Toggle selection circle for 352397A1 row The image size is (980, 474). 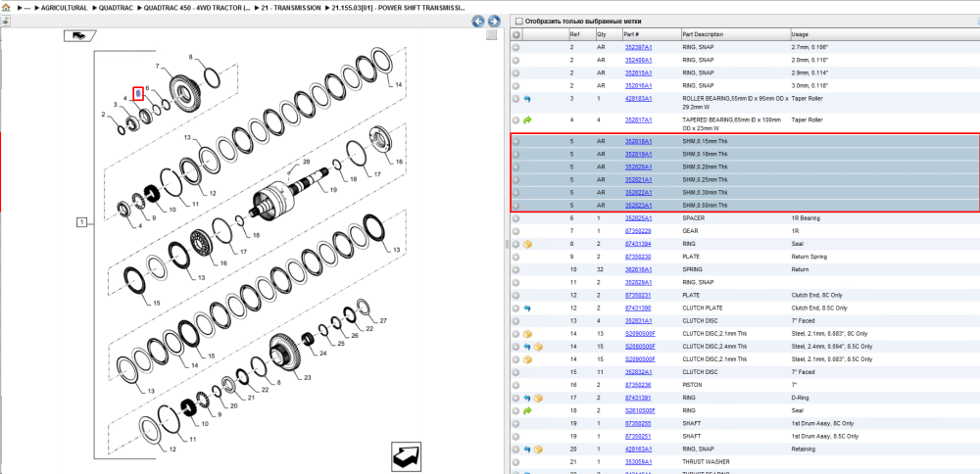coord(516,47)
